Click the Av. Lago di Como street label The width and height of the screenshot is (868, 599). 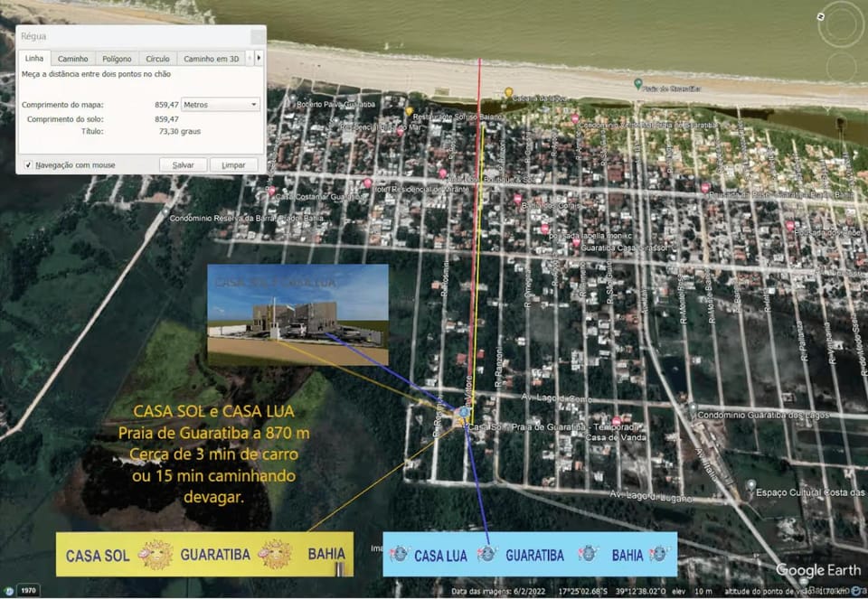[556, 398]
